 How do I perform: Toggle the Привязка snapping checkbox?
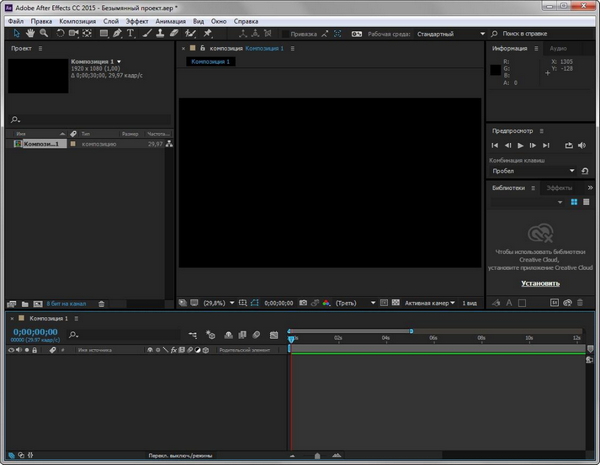point(286,33)
